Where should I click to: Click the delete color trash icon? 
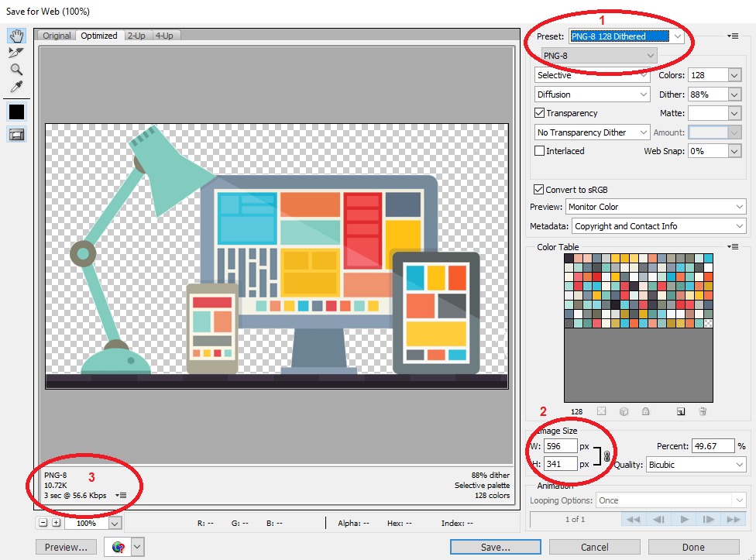point(703,411)
